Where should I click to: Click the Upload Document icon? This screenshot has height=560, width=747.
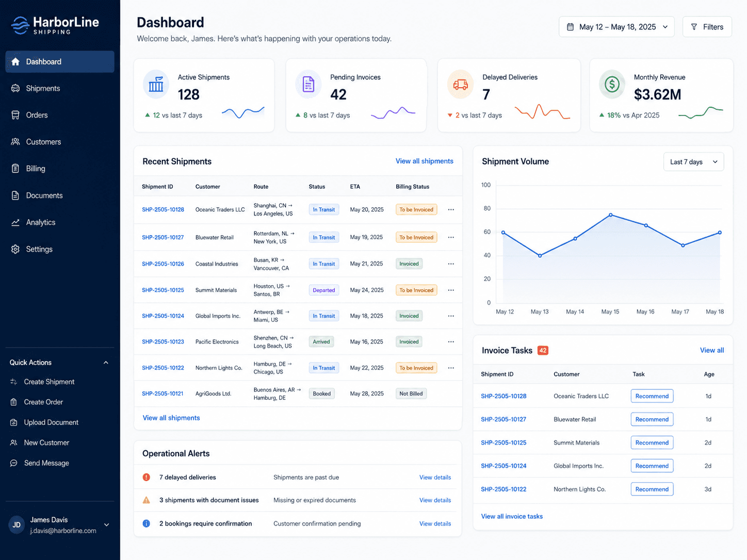tap(14, 422)
